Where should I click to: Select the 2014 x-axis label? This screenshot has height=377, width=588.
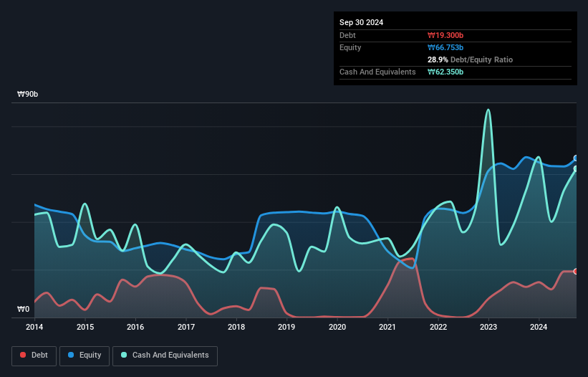click(x=34, y=327)
